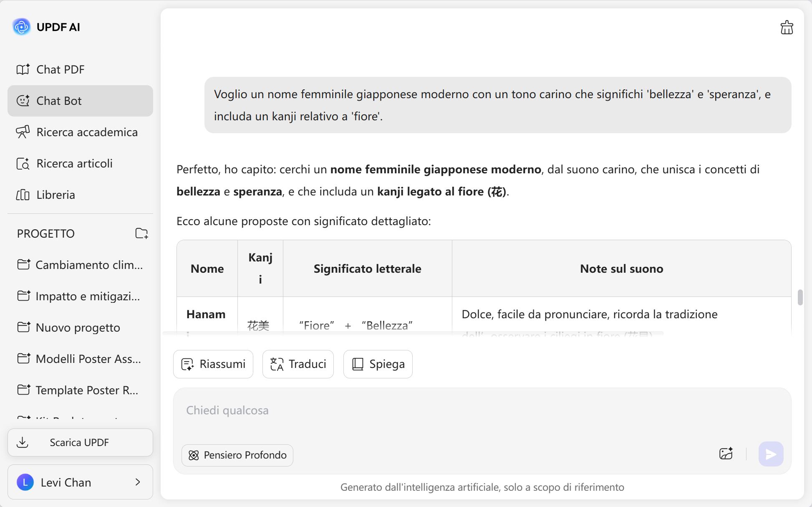
Task: Open Ricerca articoli page
Action: (74, 163)
